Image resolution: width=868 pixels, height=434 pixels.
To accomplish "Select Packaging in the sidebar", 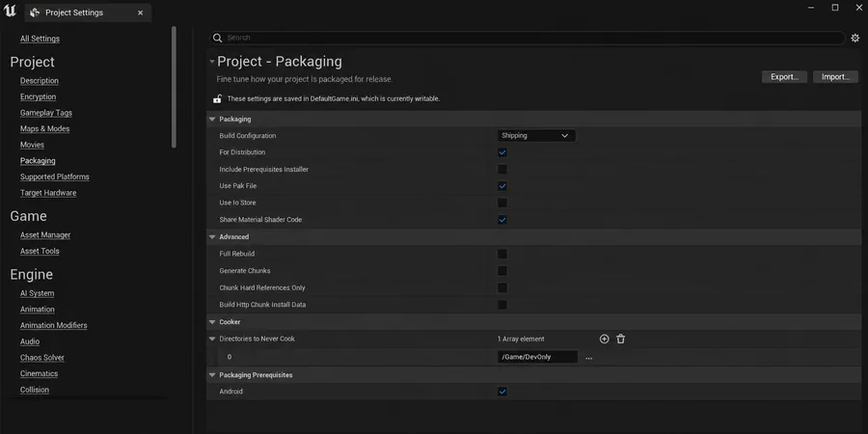I will click(38, 161).
